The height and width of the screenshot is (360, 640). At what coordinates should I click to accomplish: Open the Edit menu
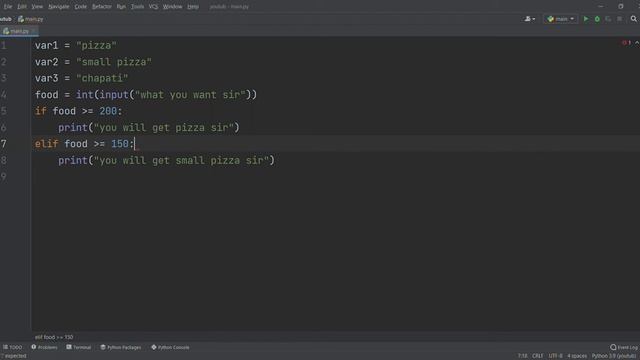22,7
